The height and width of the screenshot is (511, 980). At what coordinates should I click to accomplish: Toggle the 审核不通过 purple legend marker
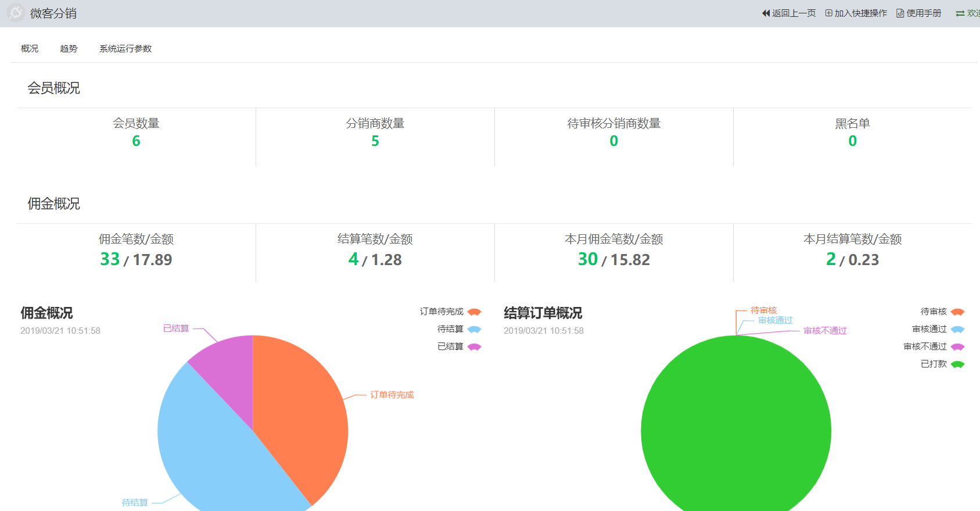click(957, 347)
